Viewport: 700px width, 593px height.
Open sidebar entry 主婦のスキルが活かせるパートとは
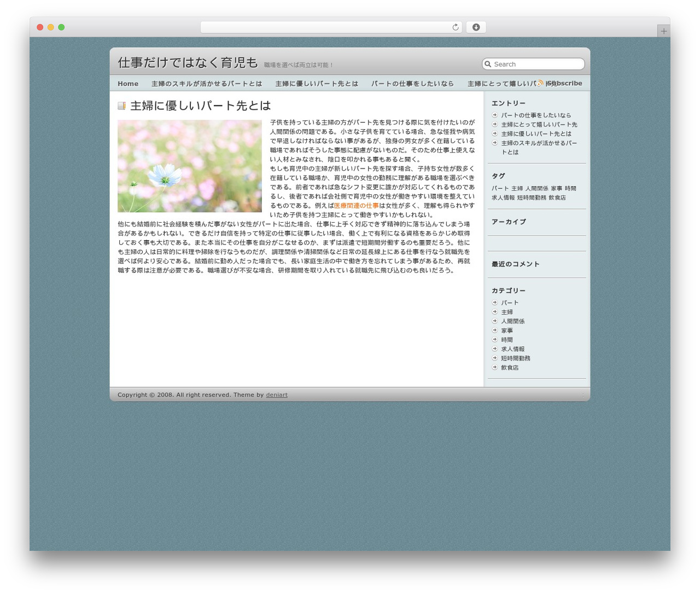point(539,148)
